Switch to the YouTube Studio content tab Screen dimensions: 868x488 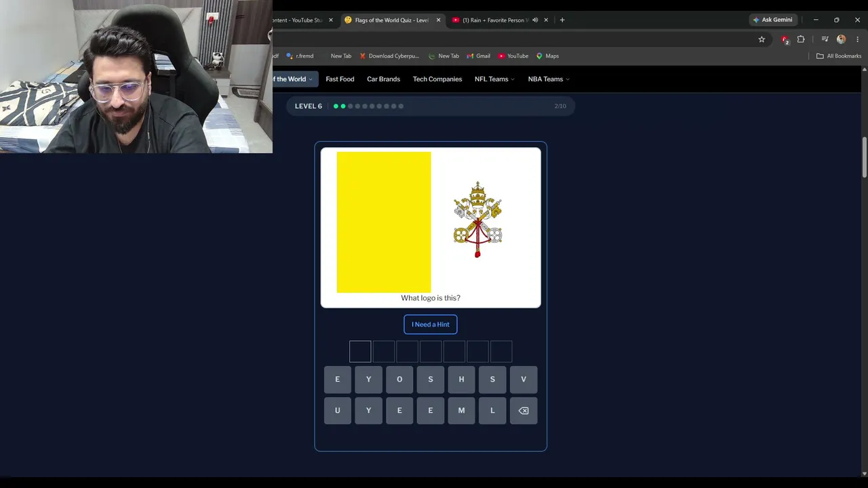pos(298,20)
